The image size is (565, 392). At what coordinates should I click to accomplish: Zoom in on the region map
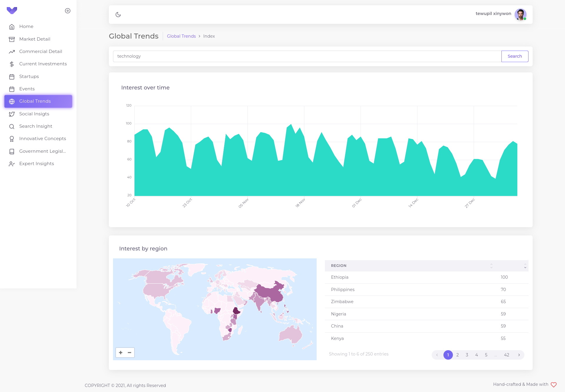tap(121, 353)
